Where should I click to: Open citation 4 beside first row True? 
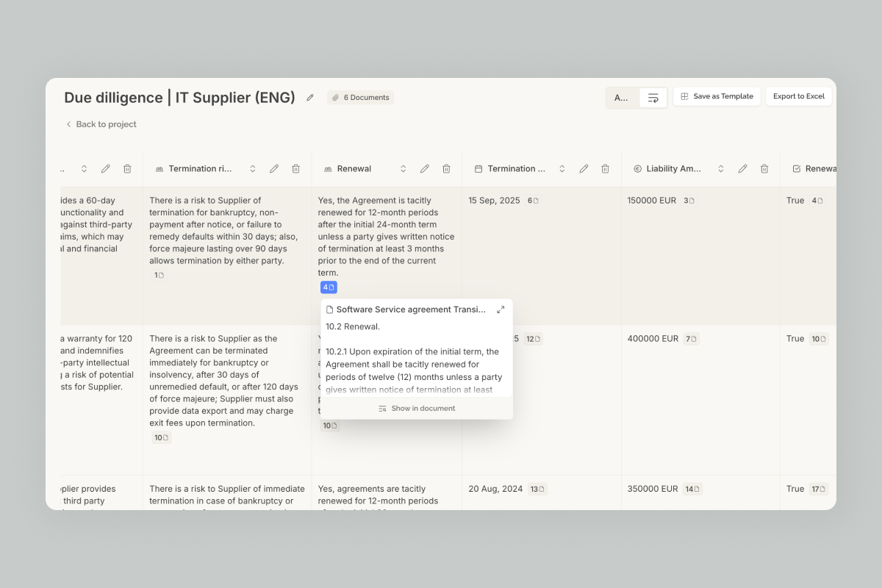click(x=817, y=201)
